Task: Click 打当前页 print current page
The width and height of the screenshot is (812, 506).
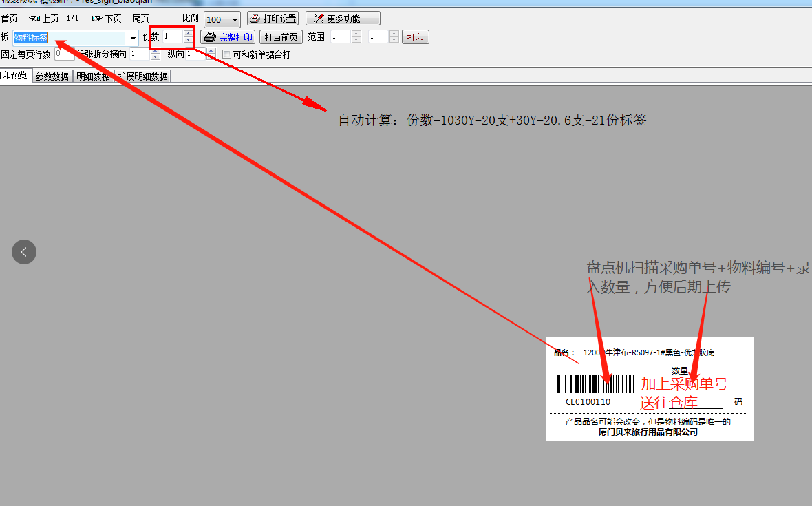Action: (x=281, y=37)
